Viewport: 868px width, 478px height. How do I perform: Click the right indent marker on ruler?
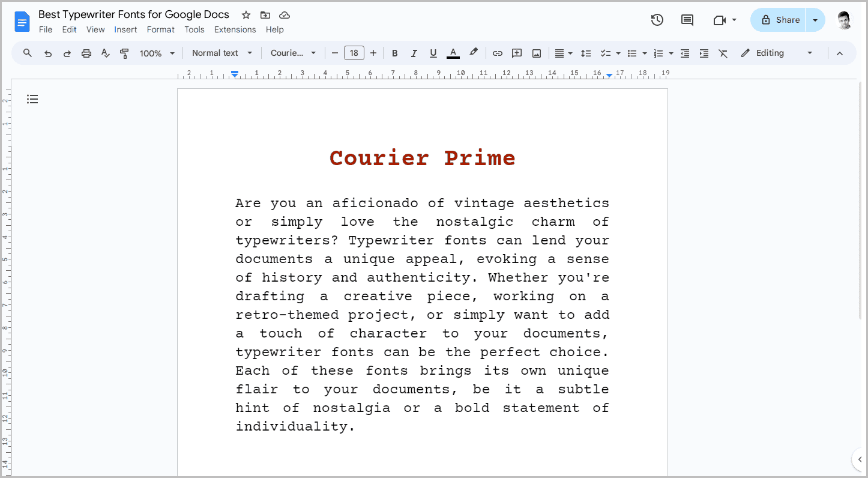(x=609, y=75)
